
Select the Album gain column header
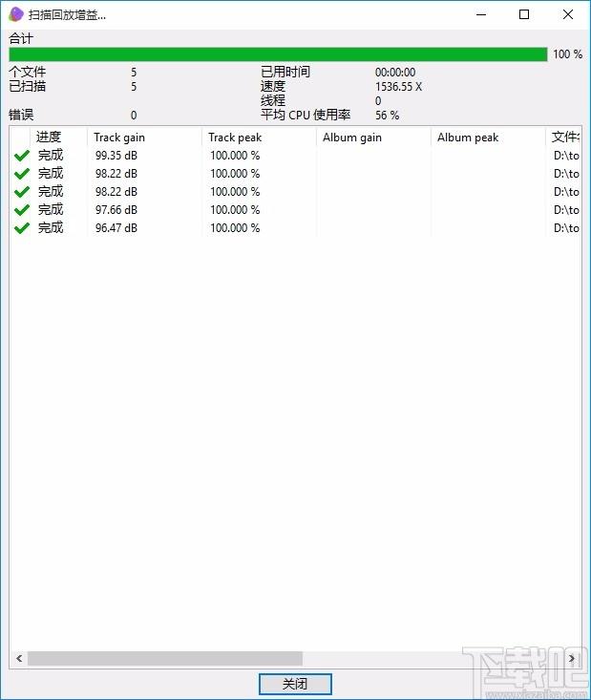click(x=372, y=138)
